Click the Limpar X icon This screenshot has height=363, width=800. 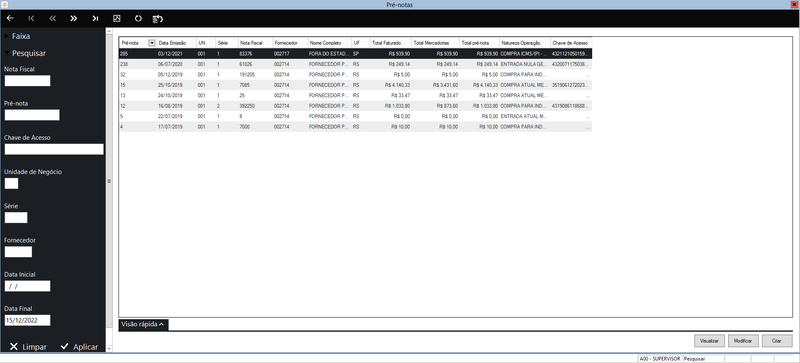click(14, 347)
